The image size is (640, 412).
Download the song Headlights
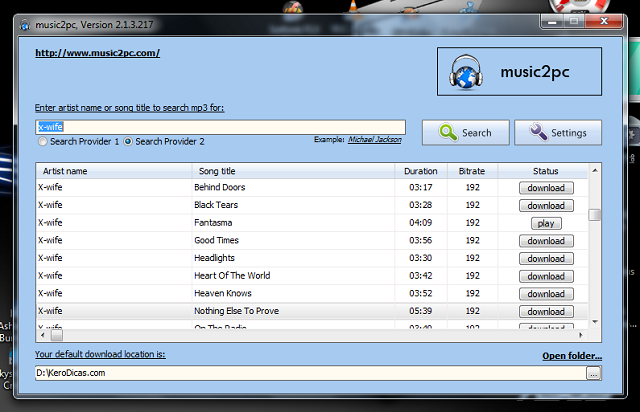tap(546, 258)
